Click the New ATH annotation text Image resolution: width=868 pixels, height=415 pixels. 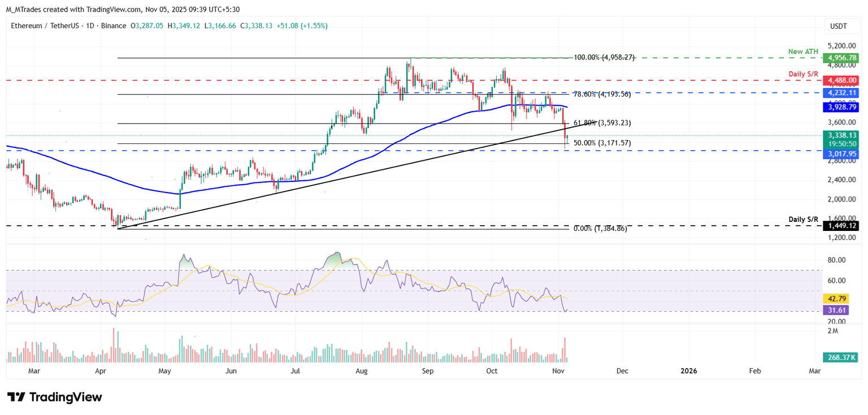click(803, 52)
